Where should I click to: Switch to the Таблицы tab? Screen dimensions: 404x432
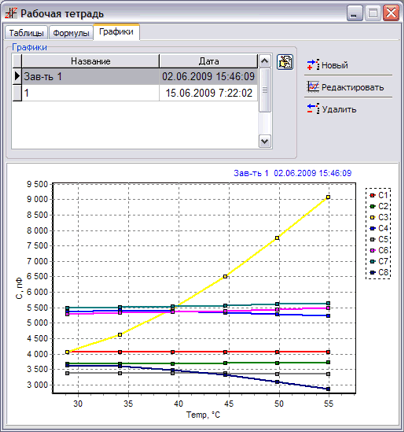(26, 33)
